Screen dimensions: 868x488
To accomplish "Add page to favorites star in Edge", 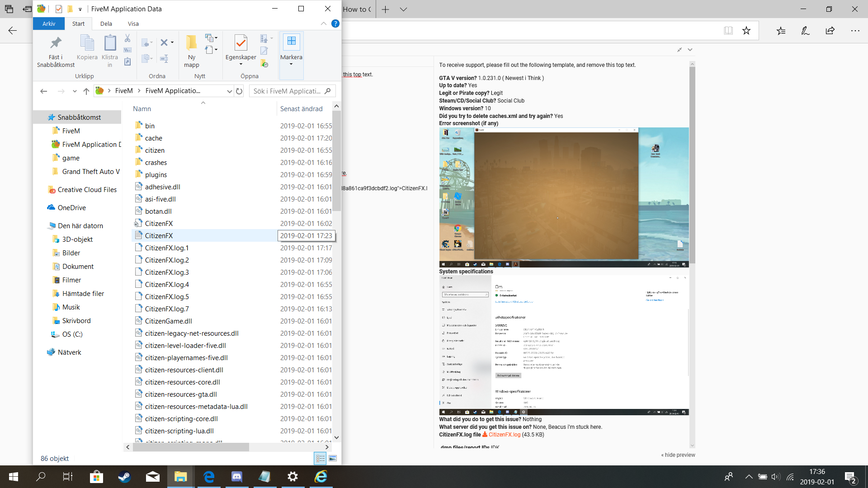I will tap(746, 31).
